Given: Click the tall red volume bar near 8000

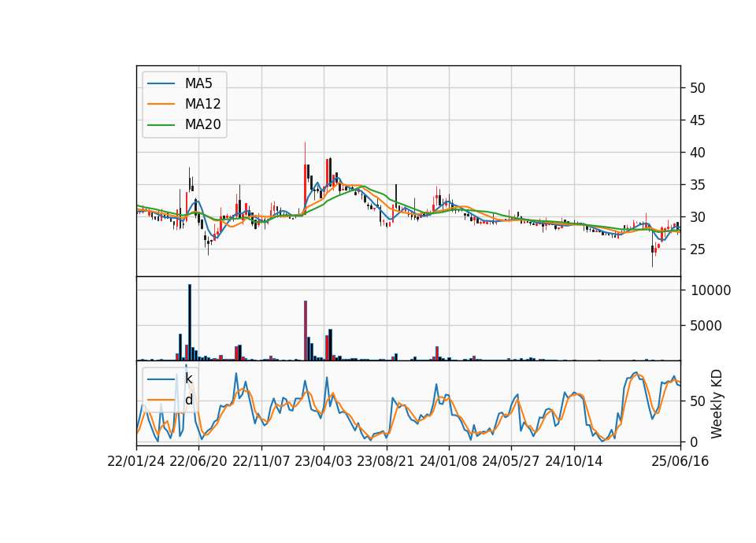Looking at the screenshot, I should click(306, 331).
